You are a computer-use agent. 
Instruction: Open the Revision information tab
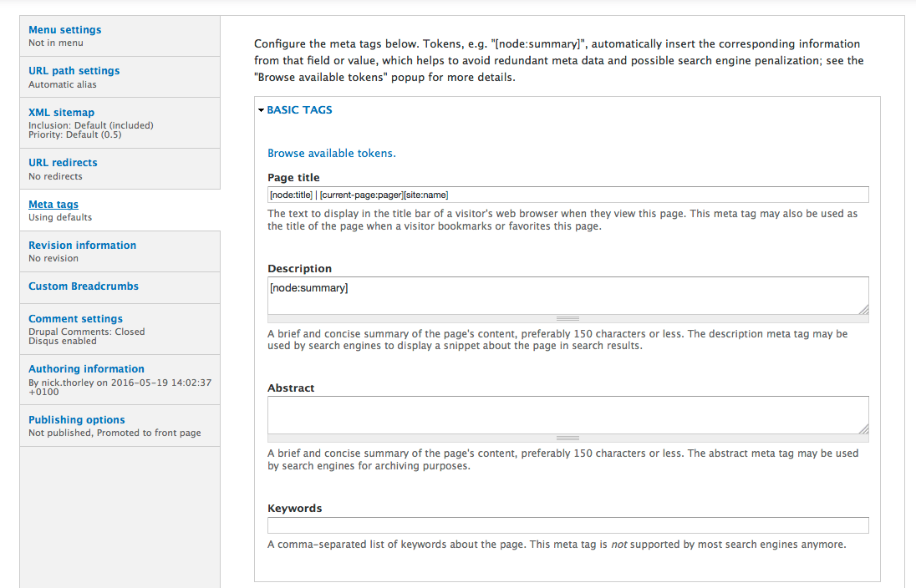[x=83, y=246]
